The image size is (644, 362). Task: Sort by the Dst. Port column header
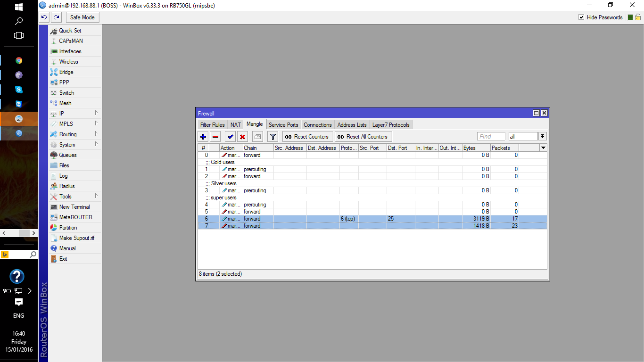(x=401, y=148)
